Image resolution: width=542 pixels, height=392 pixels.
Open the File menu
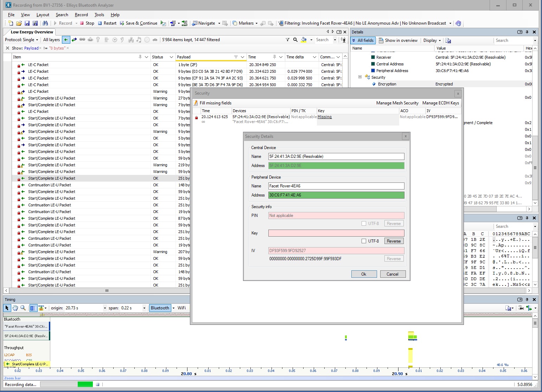point(11,15)
